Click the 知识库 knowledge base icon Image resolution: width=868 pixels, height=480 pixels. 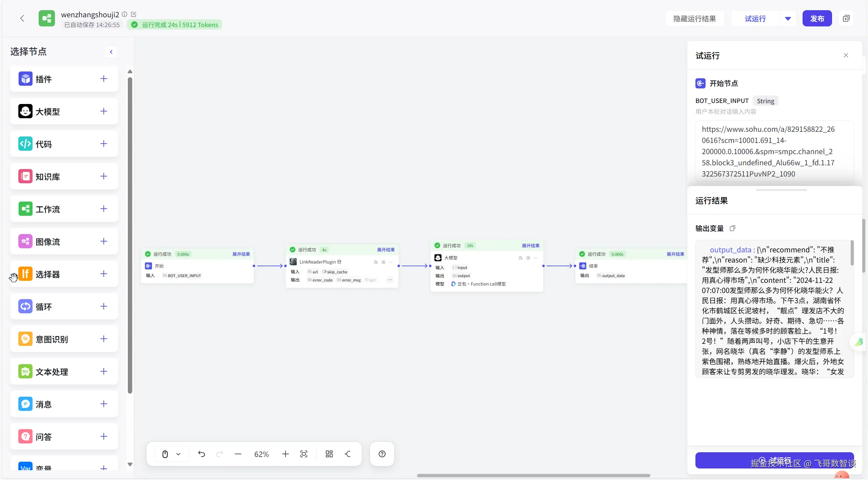(x=25, y=176)
